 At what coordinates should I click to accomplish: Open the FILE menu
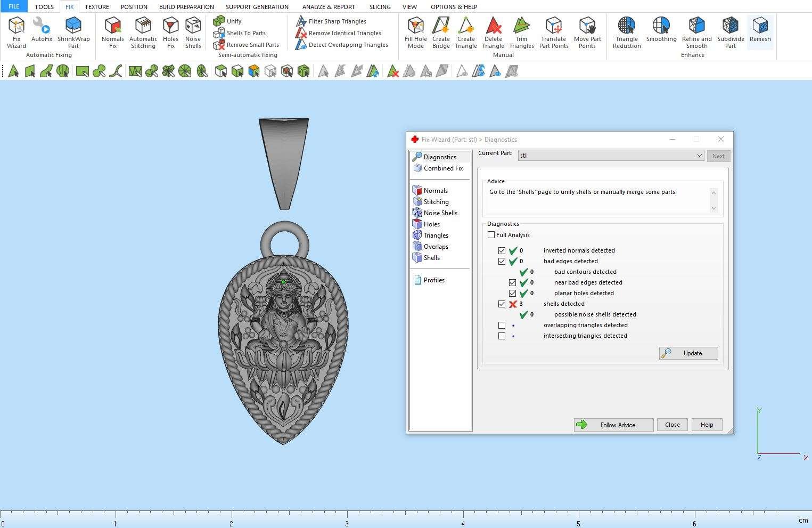pyautogui.click(x=14, y=7)
